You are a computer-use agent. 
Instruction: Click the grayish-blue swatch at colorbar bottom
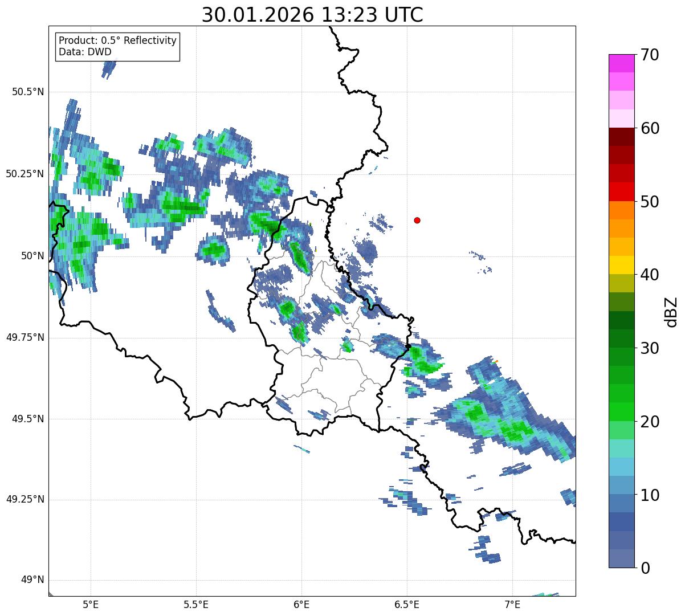pyautogui.click(x=621, y=558)
